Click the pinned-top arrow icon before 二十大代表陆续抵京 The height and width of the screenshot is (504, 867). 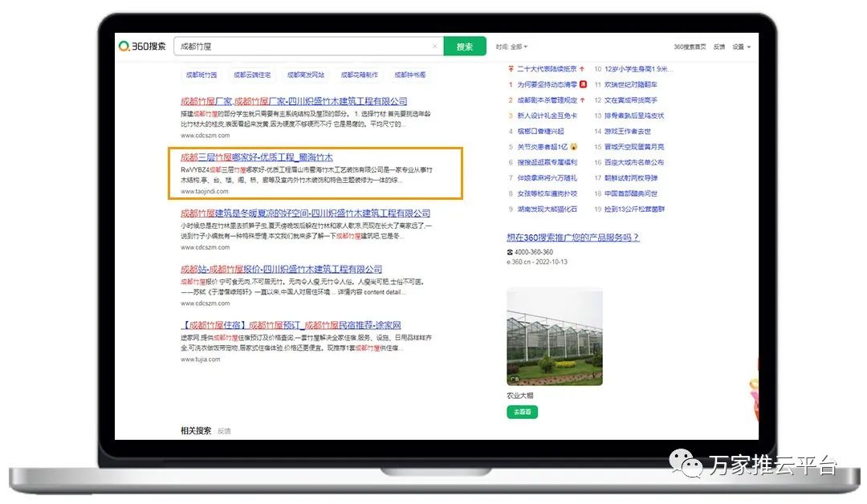(511, 69)
